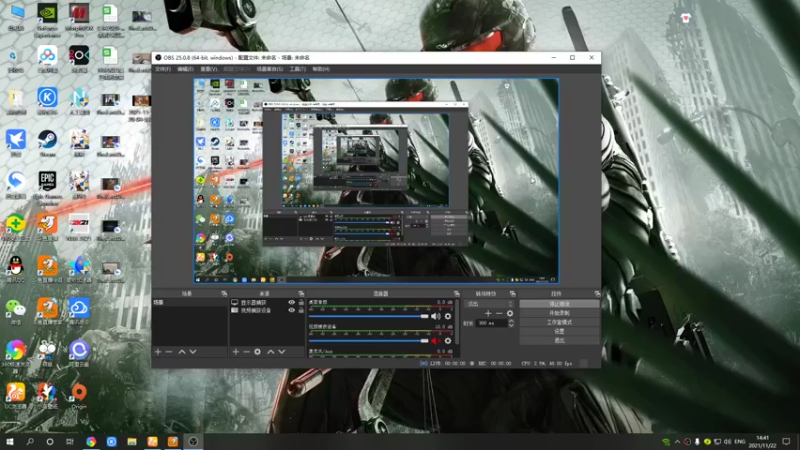Image resolution: width=800 pixels, height=450 pixels.
Task: Open the WeChat desktop icon
Action: [x=16, y=311]
